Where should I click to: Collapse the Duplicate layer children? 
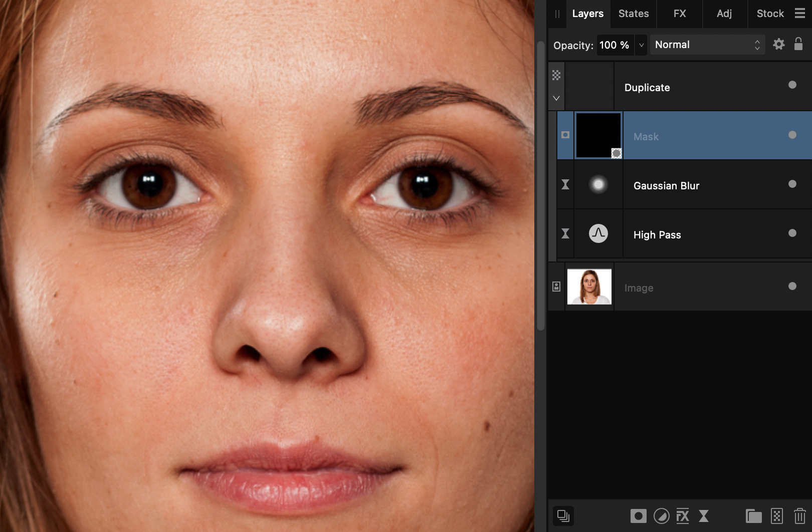coord(556,98)
